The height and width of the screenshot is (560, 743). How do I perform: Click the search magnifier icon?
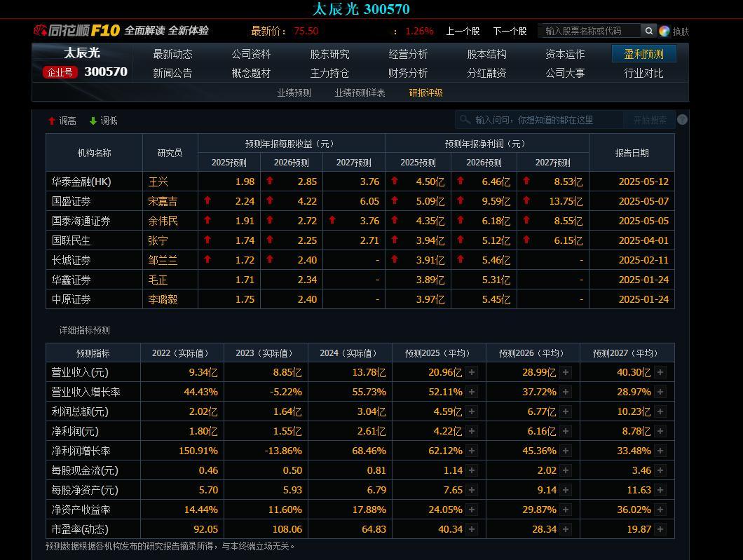pos(648,31)
